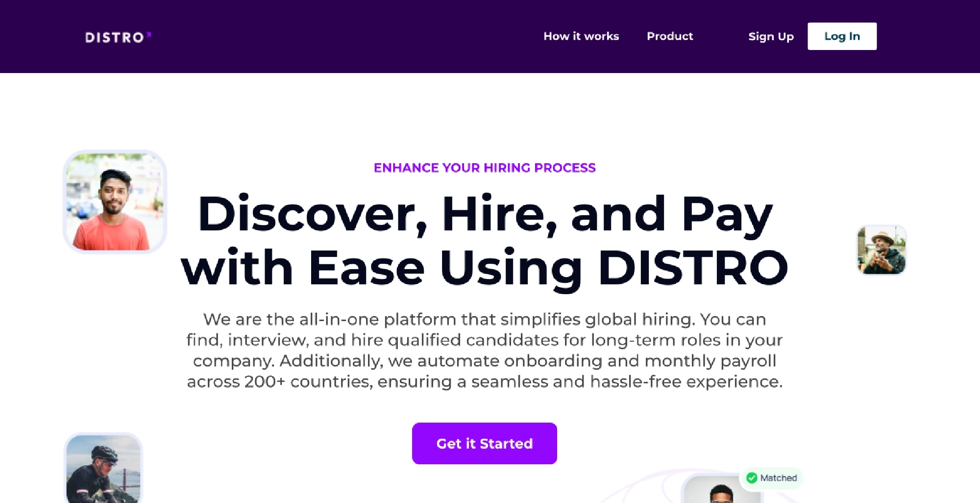Open the How it works menu item

[x=581, y=36]
